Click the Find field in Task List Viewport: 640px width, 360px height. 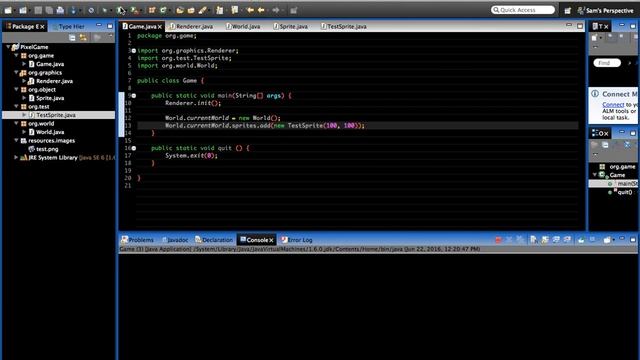point(607,63)
